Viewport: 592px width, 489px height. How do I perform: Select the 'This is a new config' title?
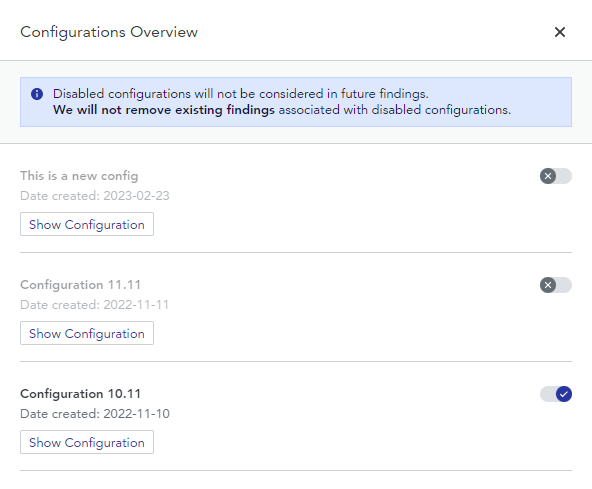[79, 176]
